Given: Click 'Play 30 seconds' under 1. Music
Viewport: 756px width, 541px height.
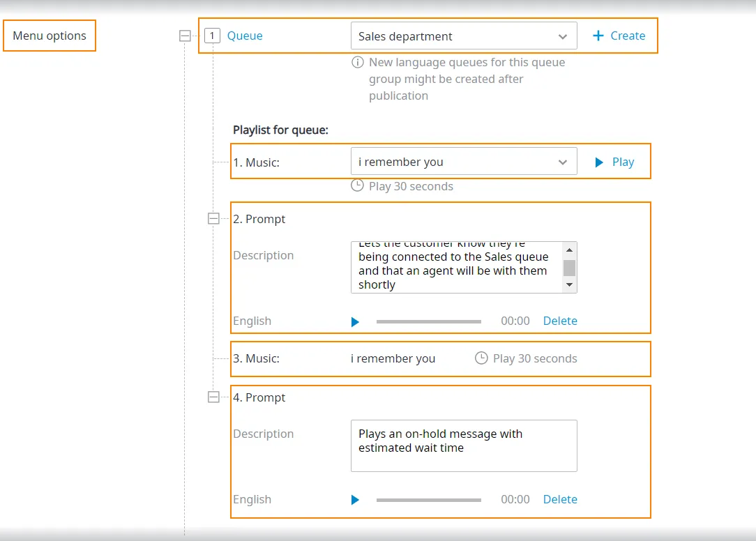Looking at the screenshot, I should click(411, 186).
